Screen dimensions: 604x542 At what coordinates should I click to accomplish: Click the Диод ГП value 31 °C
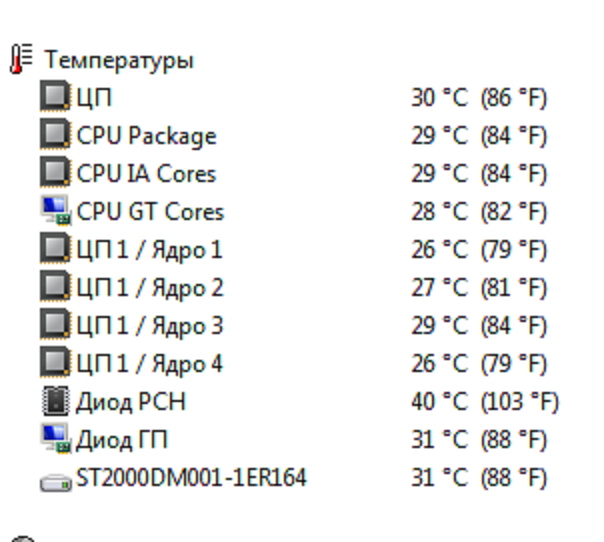coord(440,440)
